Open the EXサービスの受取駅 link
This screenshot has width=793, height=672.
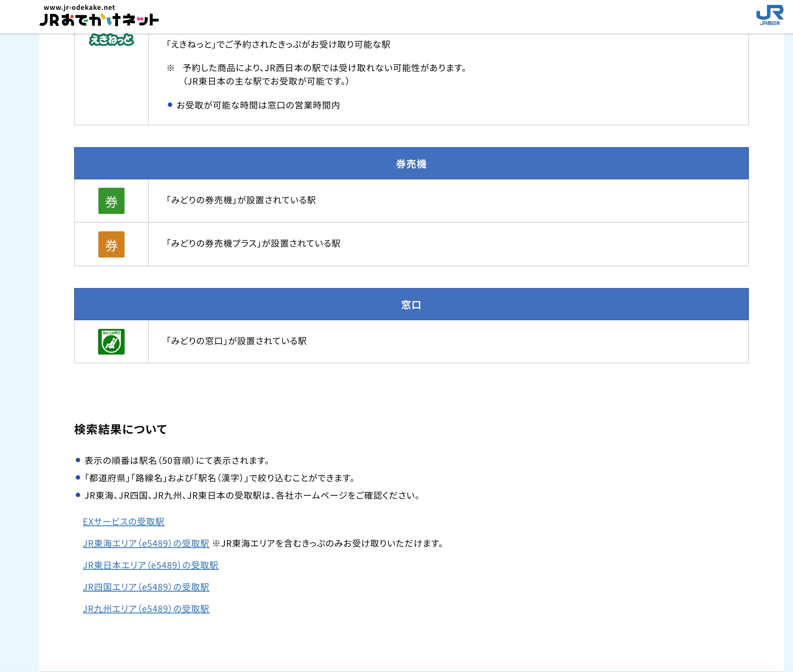123,522
